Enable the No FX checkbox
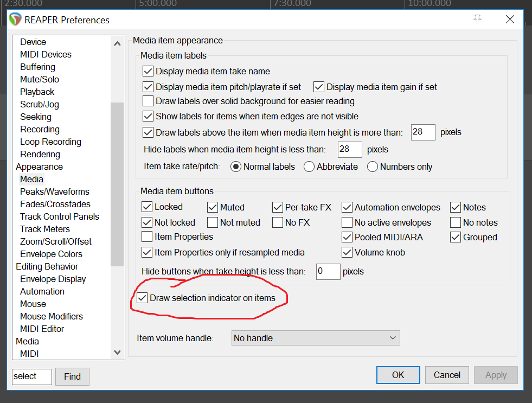 [278, 222]
